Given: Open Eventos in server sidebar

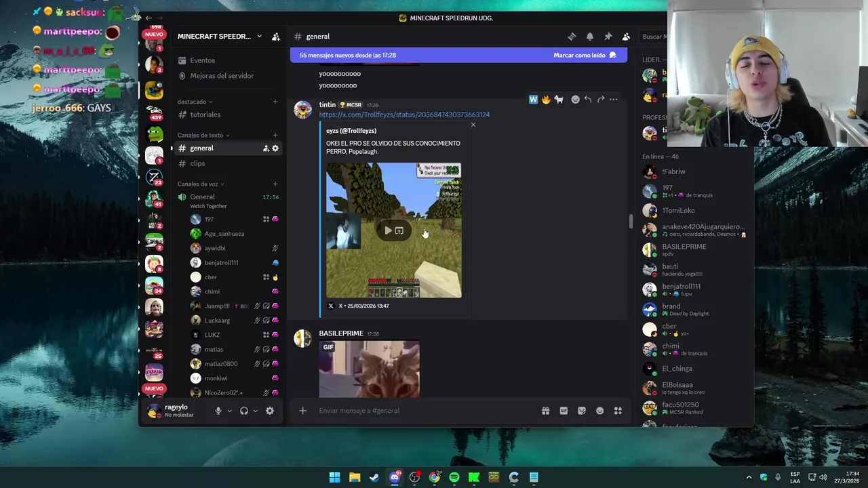Looking at the screenshot, I should pyautogui.click(x=202, y=60).
